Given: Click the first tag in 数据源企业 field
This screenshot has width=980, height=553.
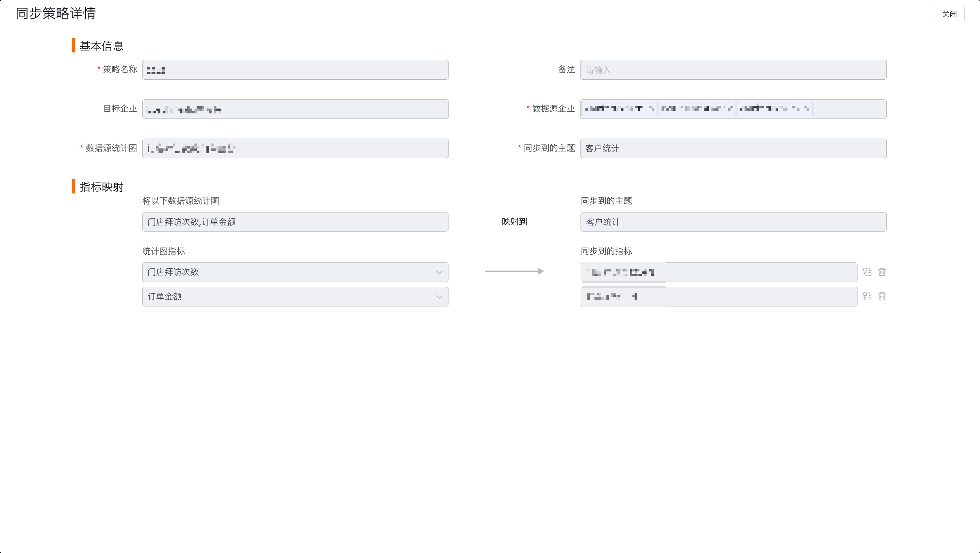Looking at the screenshot, I should 619,109.
